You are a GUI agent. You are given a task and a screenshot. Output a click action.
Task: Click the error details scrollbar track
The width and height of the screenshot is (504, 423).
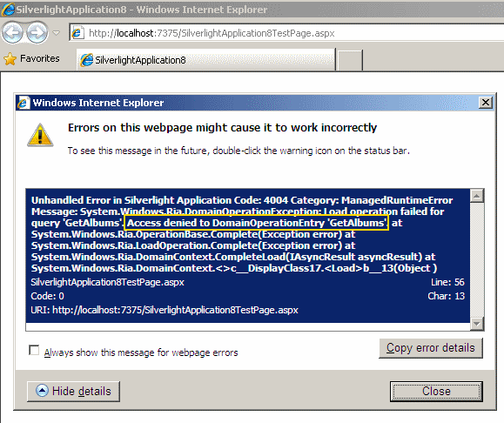click(x=477, y=259)
